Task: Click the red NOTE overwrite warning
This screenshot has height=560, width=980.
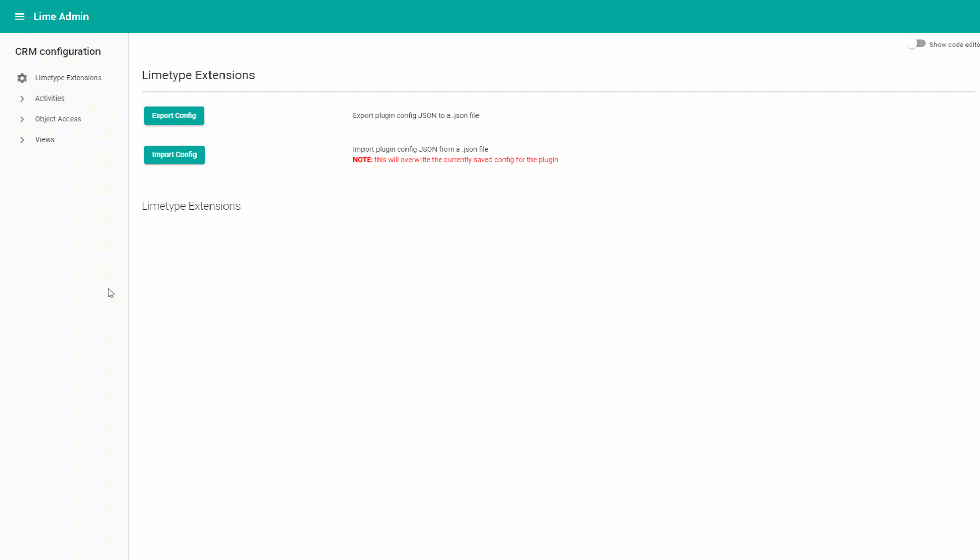Action: tap(455, 160)
